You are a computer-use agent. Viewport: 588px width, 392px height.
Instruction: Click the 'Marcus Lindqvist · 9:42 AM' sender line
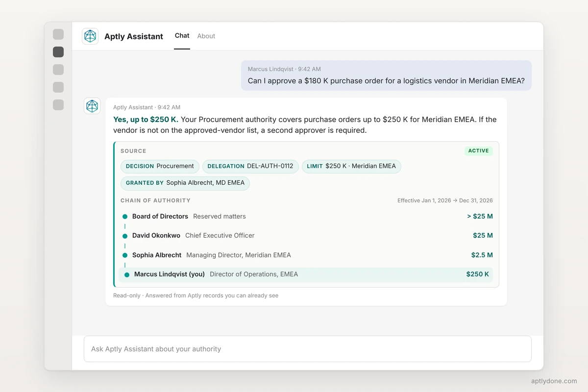(x=284, y=69)
